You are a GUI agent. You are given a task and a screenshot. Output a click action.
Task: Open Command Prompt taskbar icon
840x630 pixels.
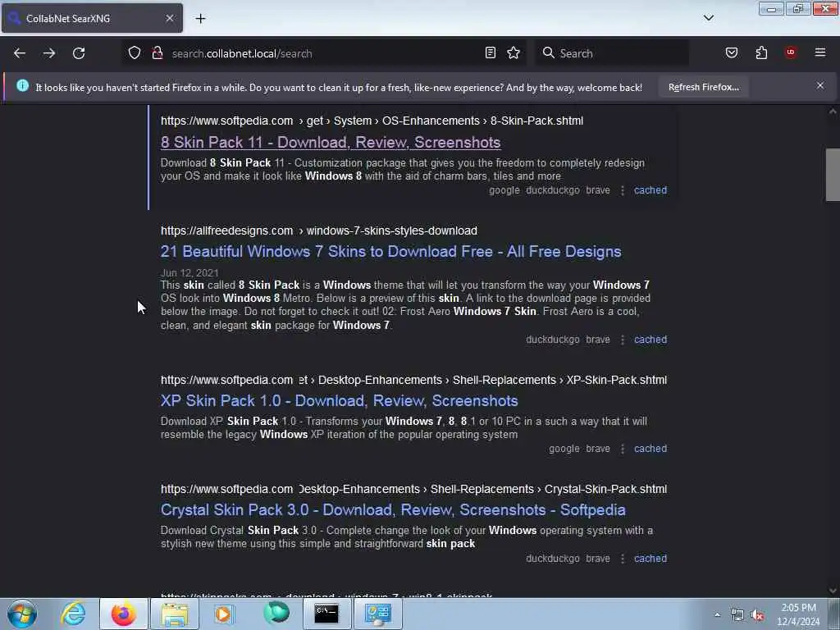coord(326,614)
